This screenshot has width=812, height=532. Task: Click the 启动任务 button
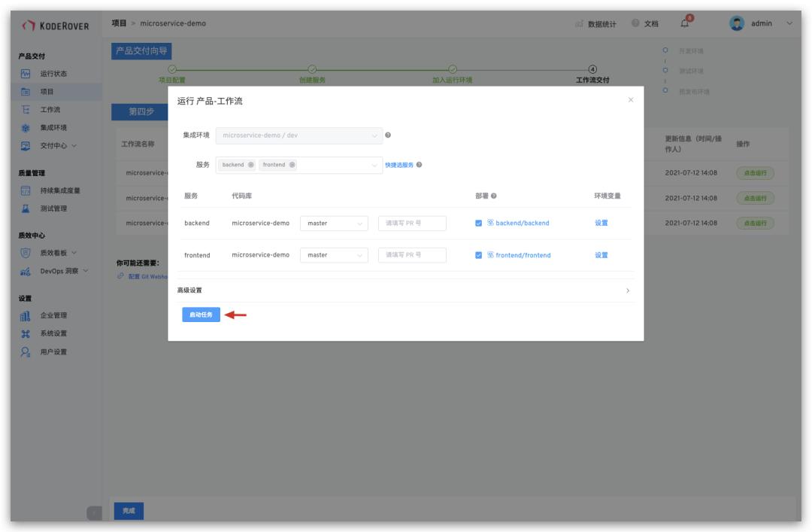tap(201, 315)
